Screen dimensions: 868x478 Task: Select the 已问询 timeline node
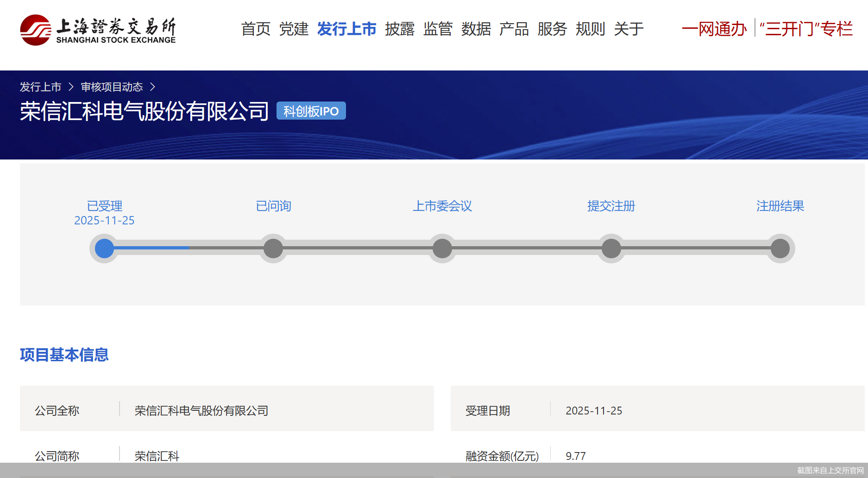(273, 248)
